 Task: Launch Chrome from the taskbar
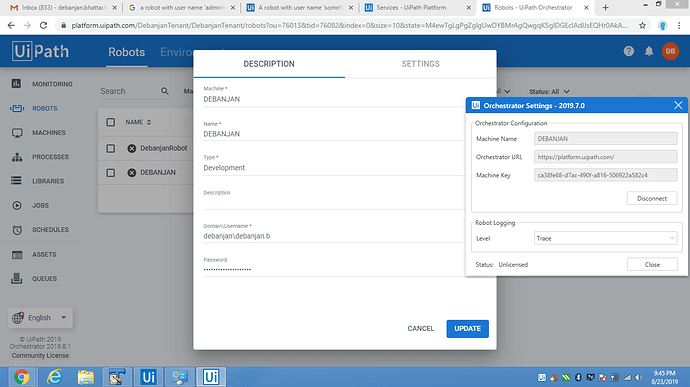coord(21,377)
